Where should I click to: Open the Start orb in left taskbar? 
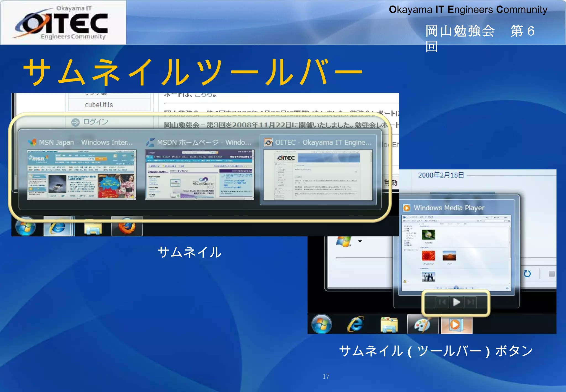[x=26, y=226]
